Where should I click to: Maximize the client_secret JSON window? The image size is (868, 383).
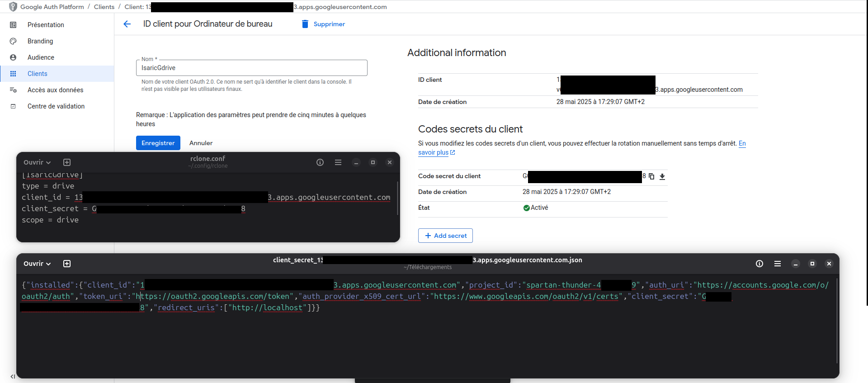click(x=812, y=264)
